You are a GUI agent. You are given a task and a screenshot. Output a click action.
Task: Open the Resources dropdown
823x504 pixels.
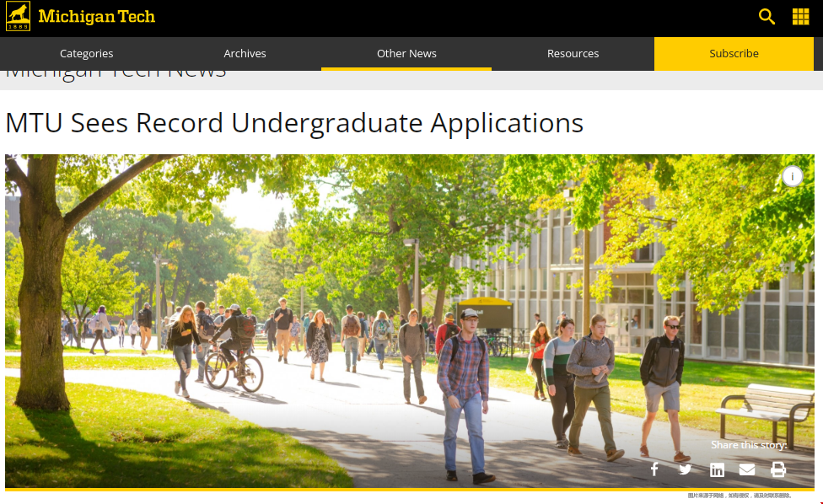573,53
